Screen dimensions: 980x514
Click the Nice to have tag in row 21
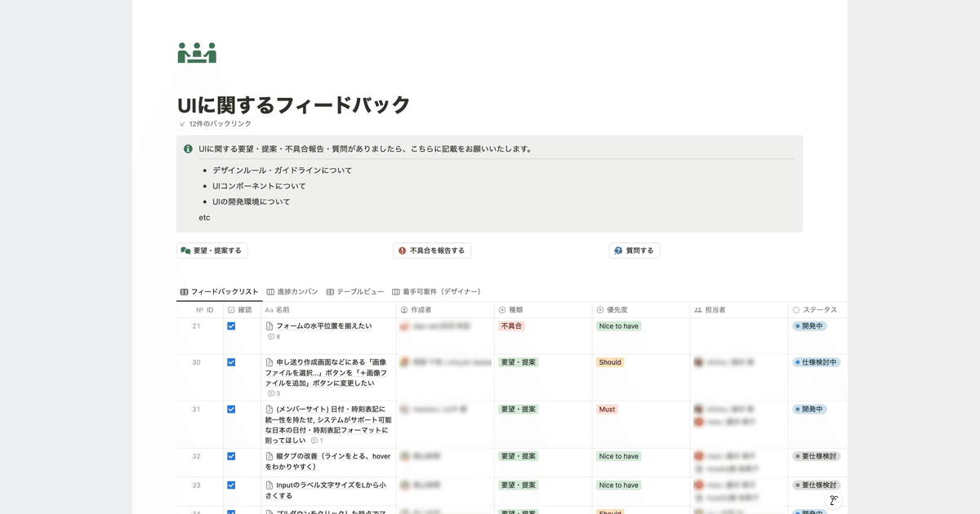point(618,326)
